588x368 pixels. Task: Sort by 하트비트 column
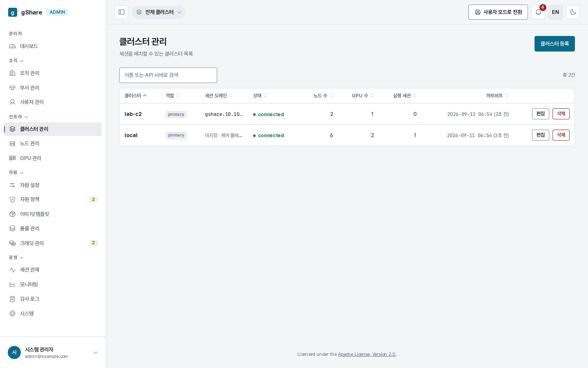(497, 96)
